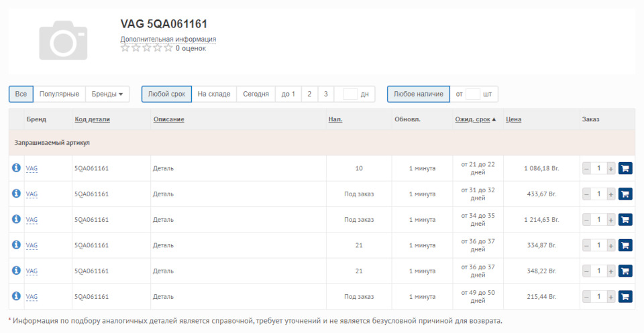Open VAG brand link in 1 086,18 Br. row
Screen dimensions: 644x333
click(x=32, y=168)
